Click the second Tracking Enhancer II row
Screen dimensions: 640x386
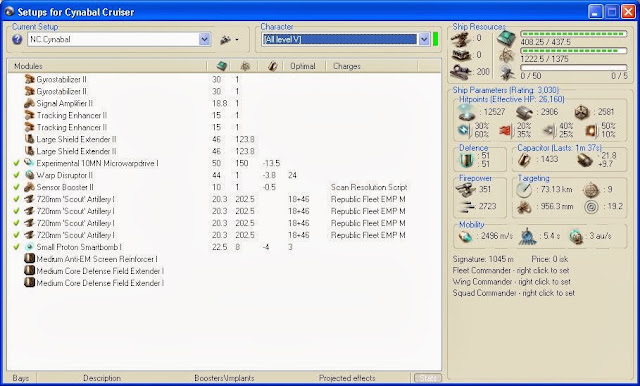tap(224, 127)
